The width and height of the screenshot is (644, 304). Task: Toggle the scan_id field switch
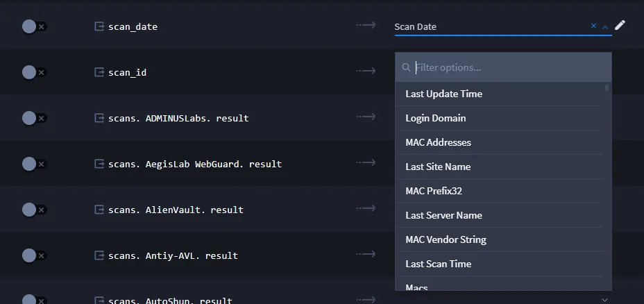pyautogui.click(x=35, y=72)
